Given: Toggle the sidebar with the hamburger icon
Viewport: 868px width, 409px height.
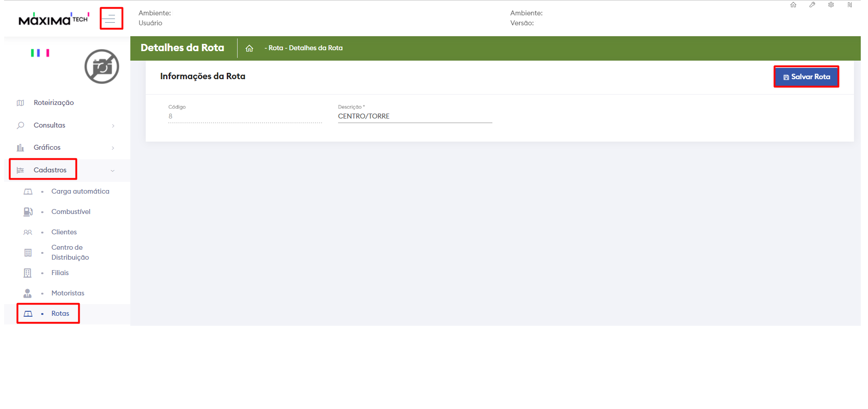Looking at the screenshot, I should point(110,19).
